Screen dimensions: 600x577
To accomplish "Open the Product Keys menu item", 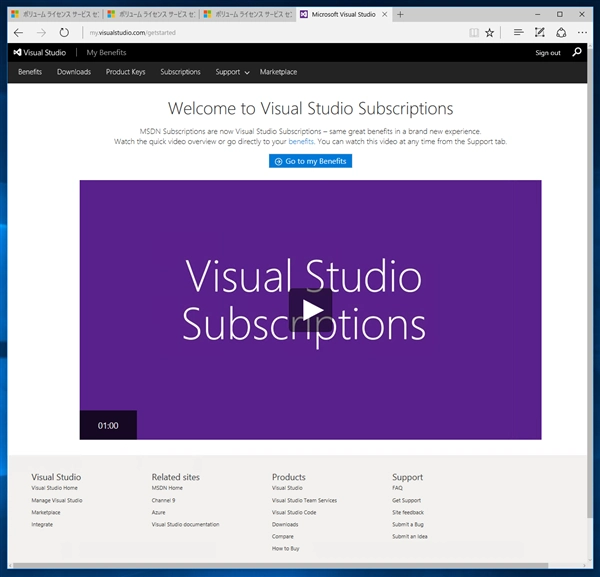I will tap(126, 72).
